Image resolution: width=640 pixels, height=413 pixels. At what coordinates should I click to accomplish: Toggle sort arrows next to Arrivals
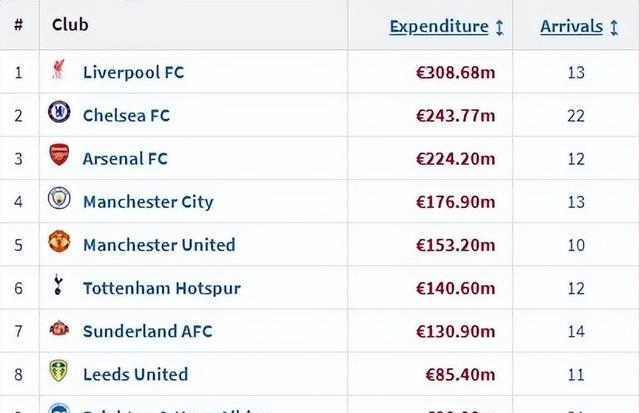pyautogui.click(x=614, y=27)
